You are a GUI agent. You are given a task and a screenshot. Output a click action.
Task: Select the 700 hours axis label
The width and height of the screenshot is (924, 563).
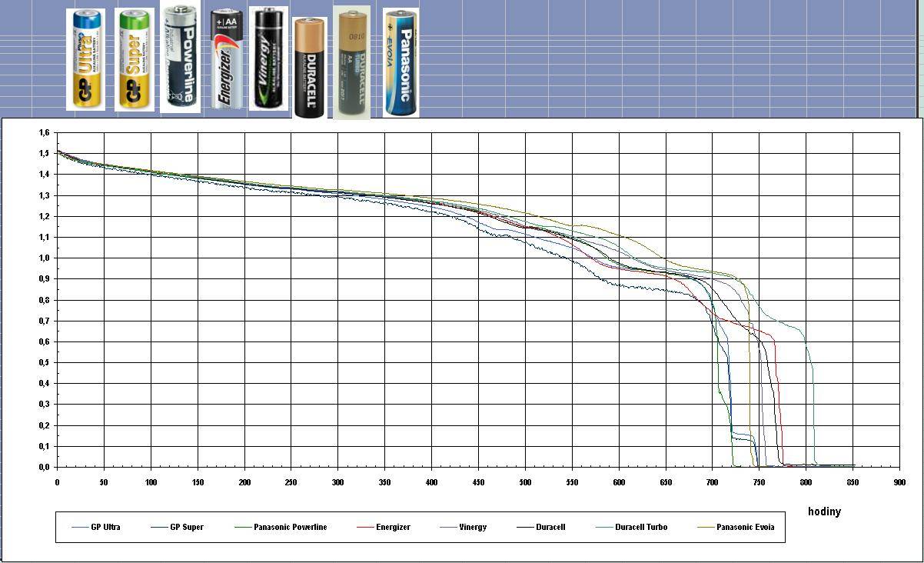coord(712,482)
